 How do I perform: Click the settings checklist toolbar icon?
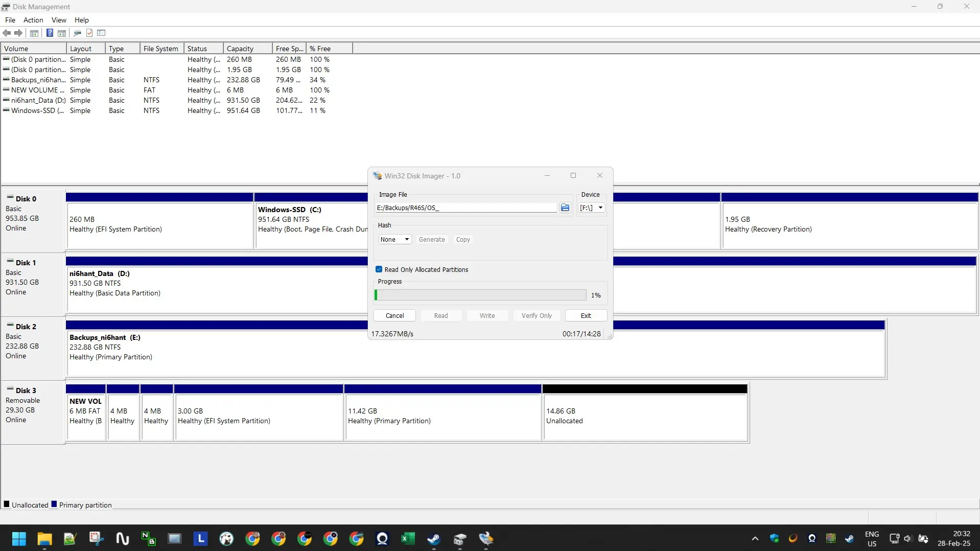(101, 33)
